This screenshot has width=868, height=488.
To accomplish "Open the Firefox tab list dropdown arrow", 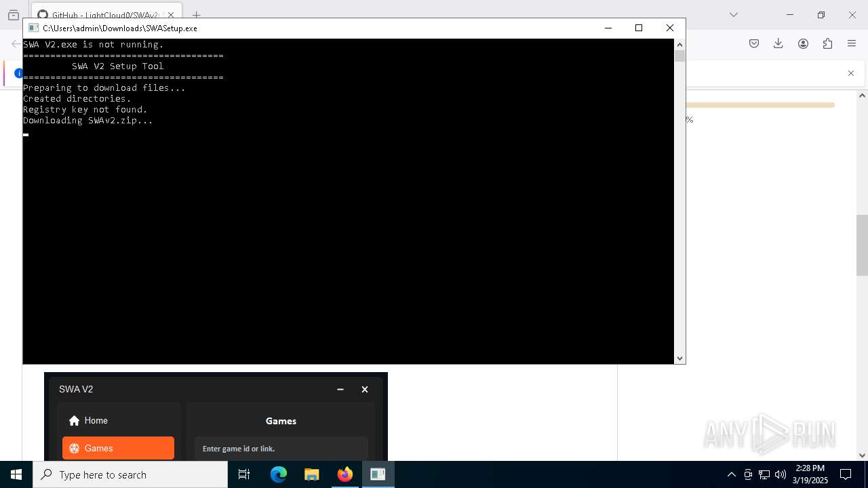I will coord(733,15).
